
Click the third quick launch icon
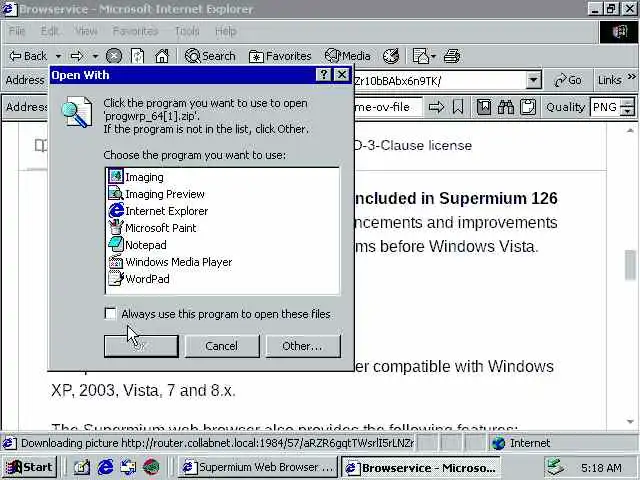pos(128,467)
